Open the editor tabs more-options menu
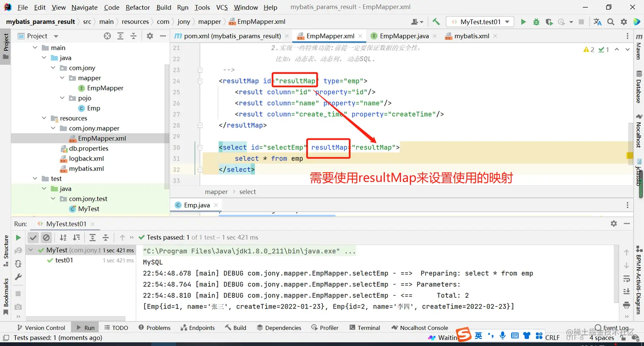The width and height of the screenshot is (644, 346). coord(627,36)
